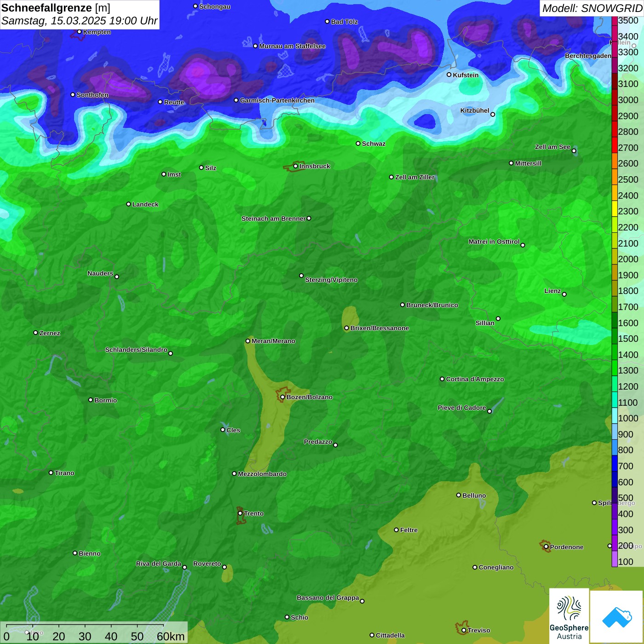Image resolution: width=644 pixels, height=644 pixels.
Task: Click the Feltre location dot
Action: (396, 530)
